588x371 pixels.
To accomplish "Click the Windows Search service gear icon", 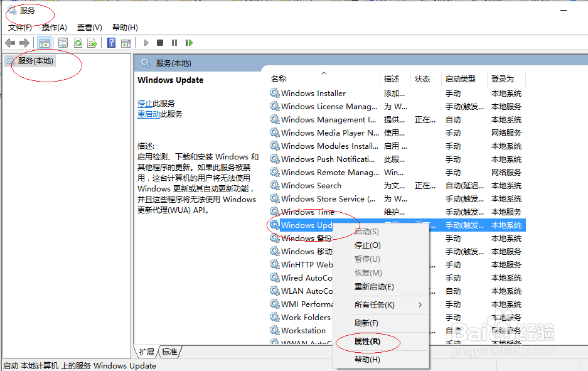I will click(x=275, y=185).
